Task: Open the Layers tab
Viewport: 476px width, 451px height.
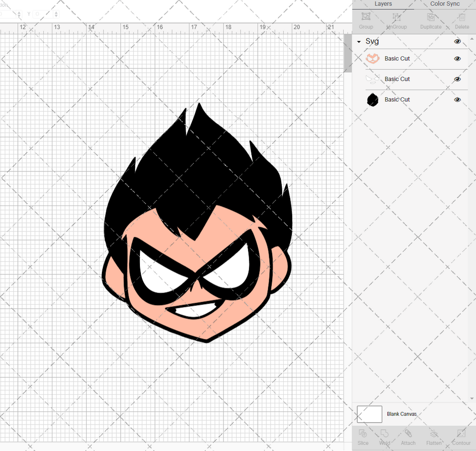Action: [x=383, y=4]
